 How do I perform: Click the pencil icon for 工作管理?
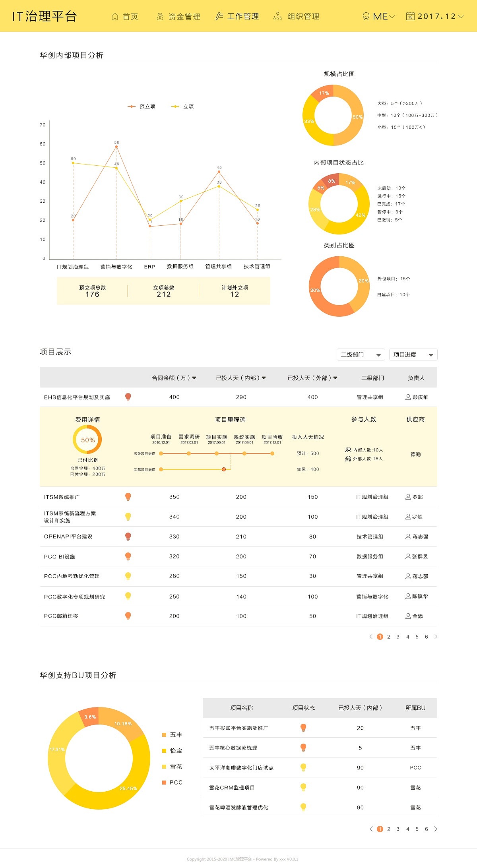pyautogui.click(x=219, y=16)
